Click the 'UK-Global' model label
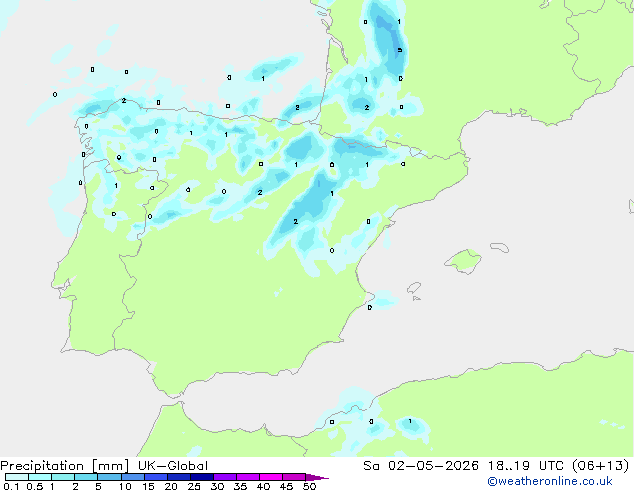Viewport: 634px width, 490px height. click(173, 466)
